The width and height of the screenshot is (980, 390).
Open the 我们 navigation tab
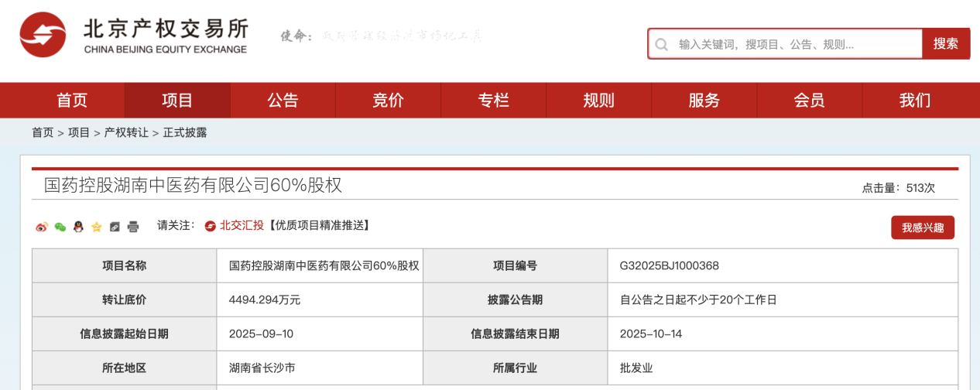point(914,101)
